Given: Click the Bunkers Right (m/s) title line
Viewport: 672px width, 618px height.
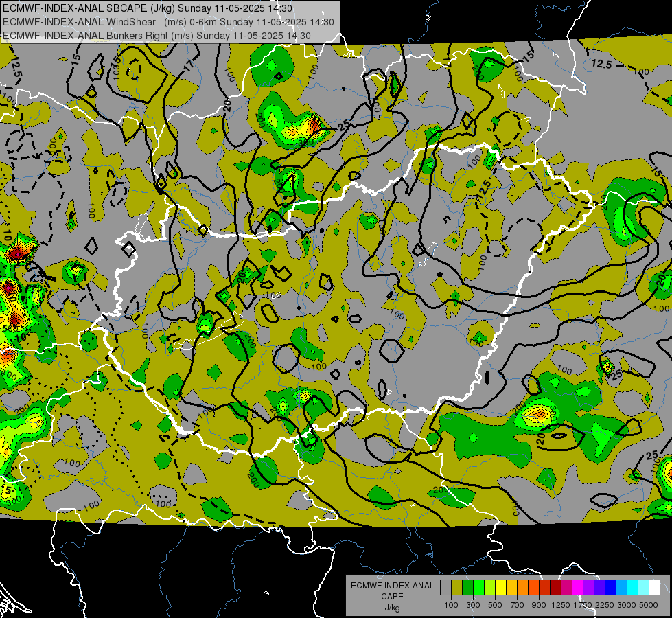Looking at the screenshot, I should pyautogui.click(x=157, y=36).
